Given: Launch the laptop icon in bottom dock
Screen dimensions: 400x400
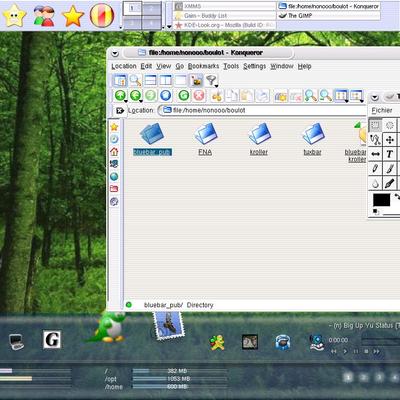Looking at the screenshot, I should click(x=16, y=342).
